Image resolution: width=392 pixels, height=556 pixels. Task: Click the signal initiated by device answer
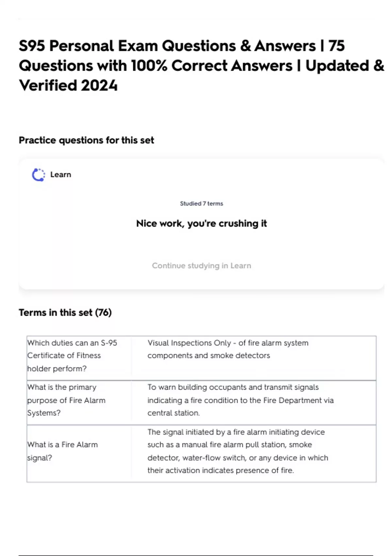point(253,451)
